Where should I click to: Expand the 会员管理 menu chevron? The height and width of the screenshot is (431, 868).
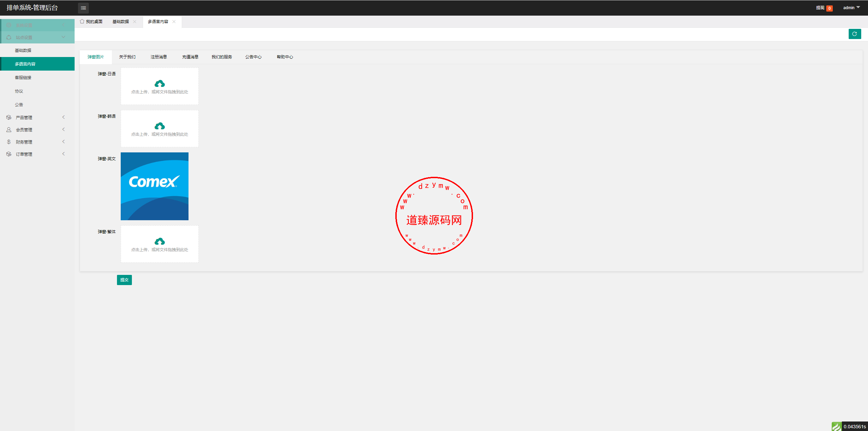63,129
